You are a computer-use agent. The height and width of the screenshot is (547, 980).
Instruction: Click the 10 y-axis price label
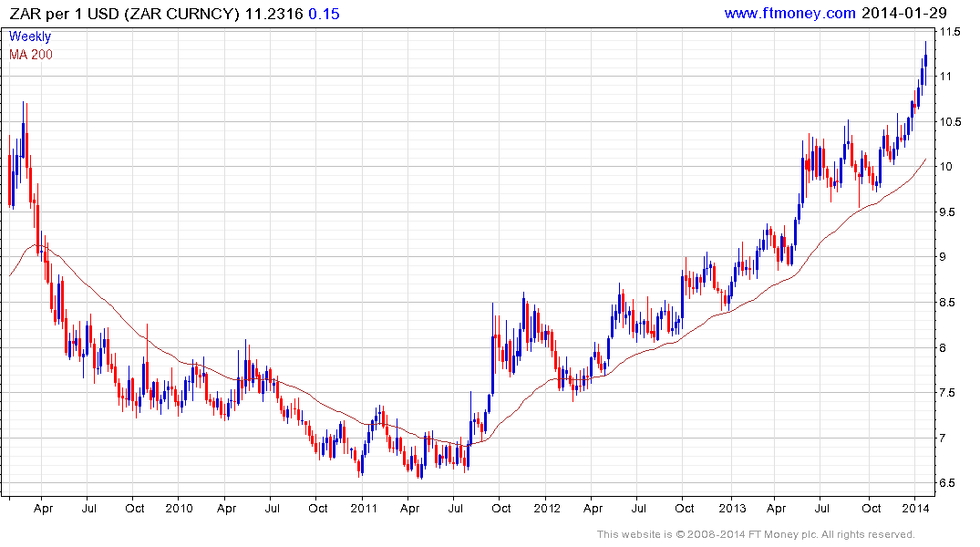[945, 166]
